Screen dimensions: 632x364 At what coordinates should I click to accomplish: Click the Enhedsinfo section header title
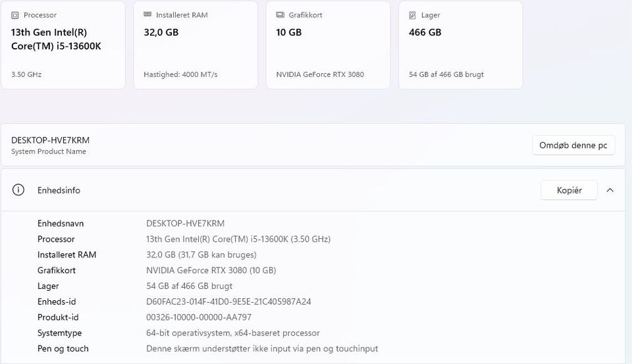point(59,190)
